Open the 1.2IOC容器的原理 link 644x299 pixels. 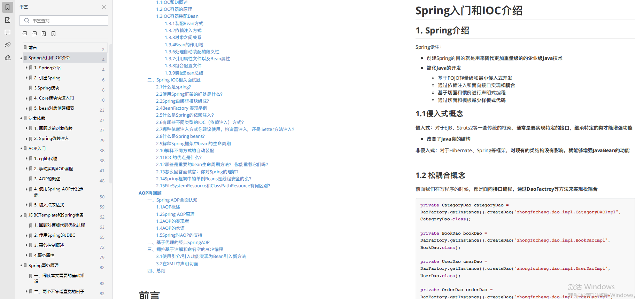174,9
